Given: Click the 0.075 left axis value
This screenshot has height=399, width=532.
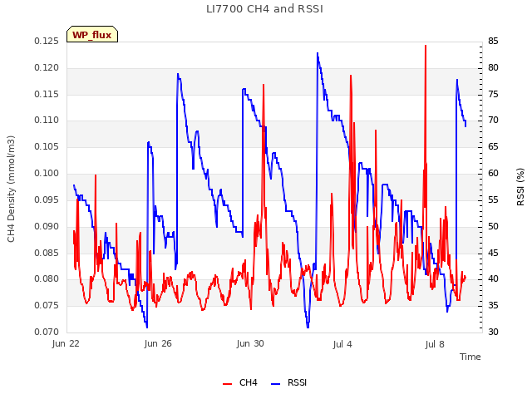Looking at the screenshot, I should pyautogui.click(x=47, y=305).
